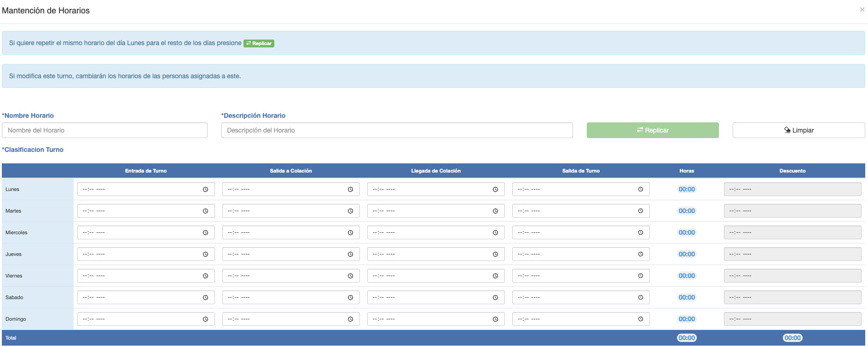Click Domingo Salida a Colación time field
Viewport: 868px width, 347px height.
tap(291, 319)
